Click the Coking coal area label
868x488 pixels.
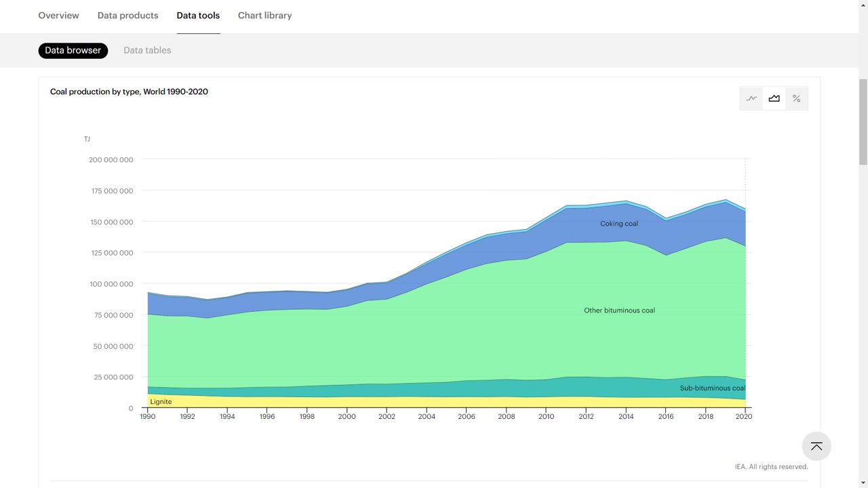point(618,224)
